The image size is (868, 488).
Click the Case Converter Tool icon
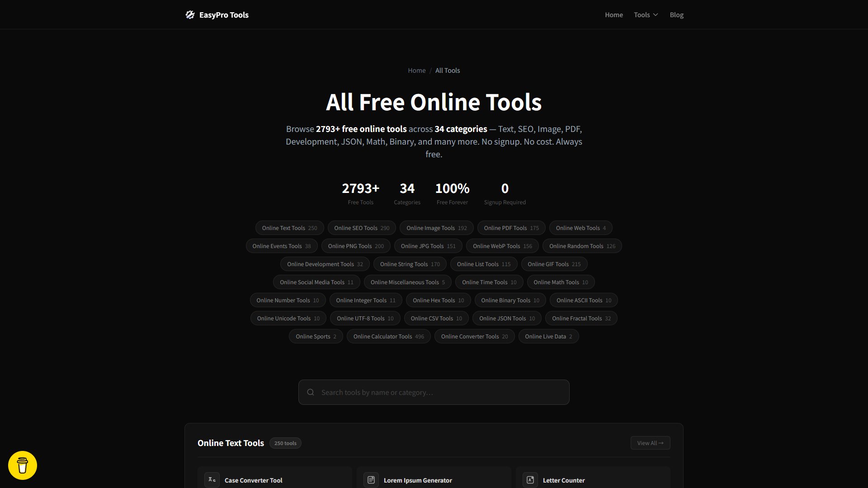212,480
